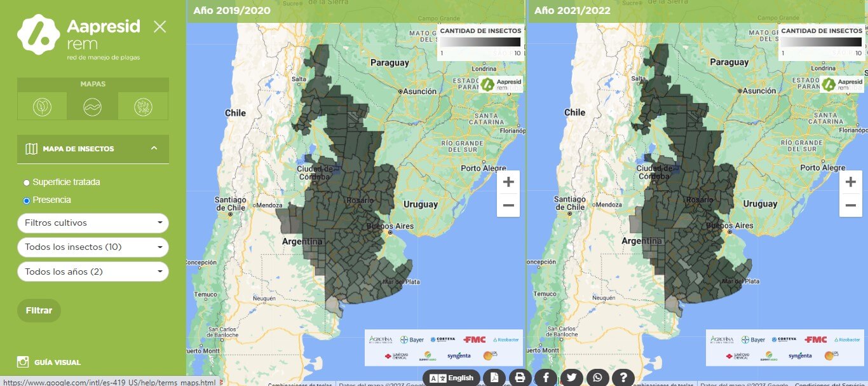The width and height of the screenshot is (868, 386).
Task: Click the Cantidad de Insectos gradient legend
Action: [479, 42]
